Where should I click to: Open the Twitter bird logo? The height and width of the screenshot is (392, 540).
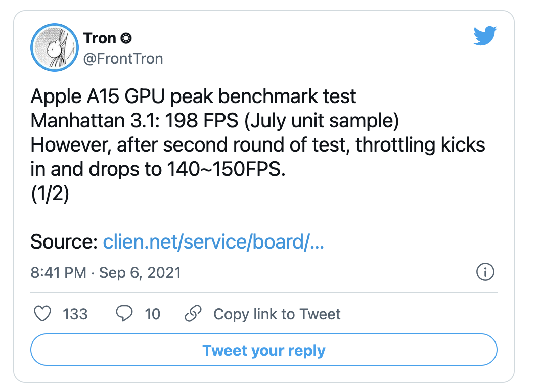(485, 36)
